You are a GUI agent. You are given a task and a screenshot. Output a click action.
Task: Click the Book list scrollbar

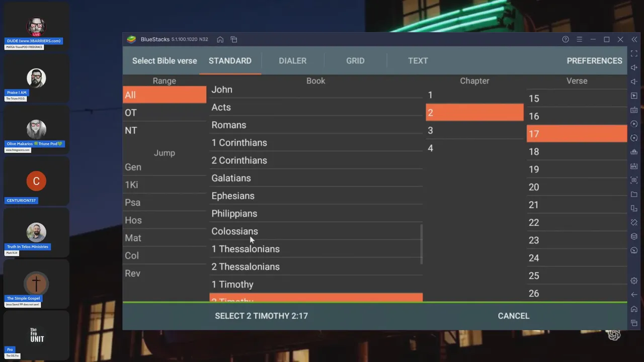click(x=422, y=244)
